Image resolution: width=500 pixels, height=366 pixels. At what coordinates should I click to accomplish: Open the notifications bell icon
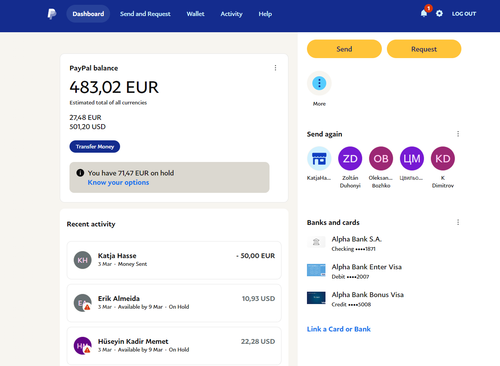coord(424,13)
